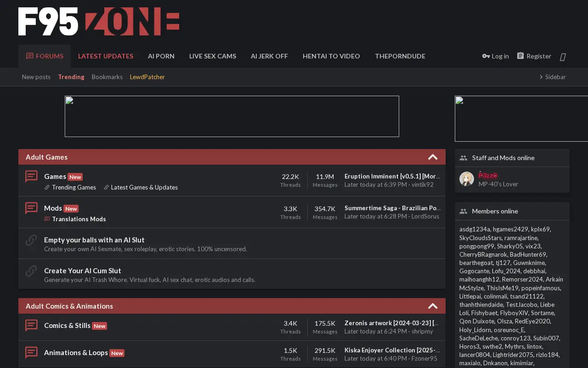Click the icon right of Register
588x368 pixels.
coord(563,57)
